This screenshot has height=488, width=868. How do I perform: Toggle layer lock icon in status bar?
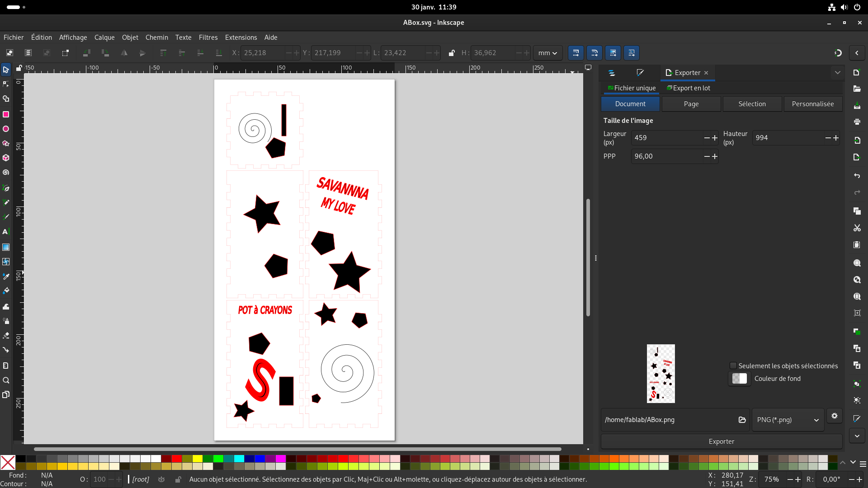point(178,479)
